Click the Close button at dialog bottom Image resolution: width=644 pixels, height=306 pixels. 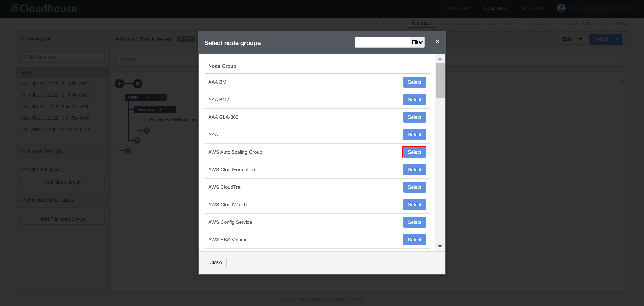click(215, 262)
